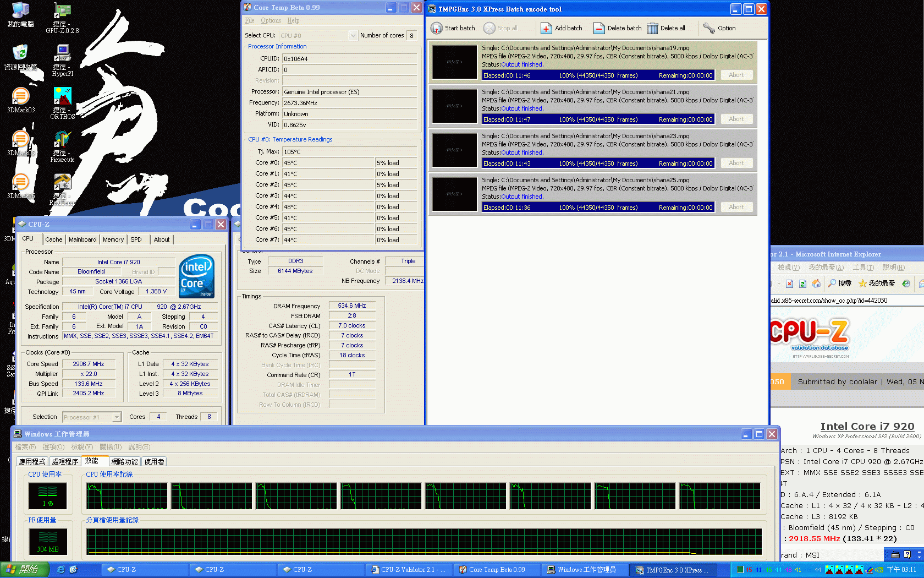The image size is (924, 578).
Task: Click the Stop all toolbar icon
Action: click(x=490, y=28)
